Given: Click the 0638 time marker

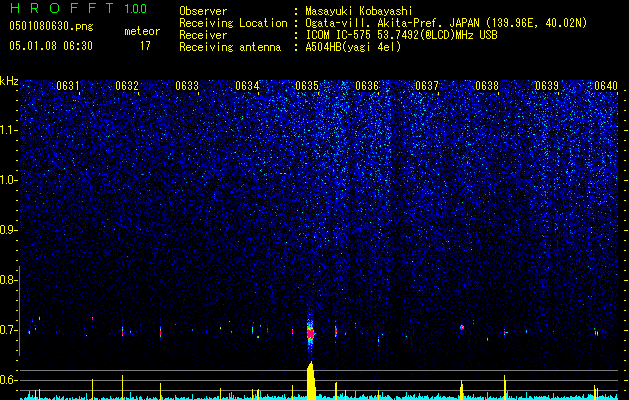Looking at the screenshot, I should pos(487,86).
